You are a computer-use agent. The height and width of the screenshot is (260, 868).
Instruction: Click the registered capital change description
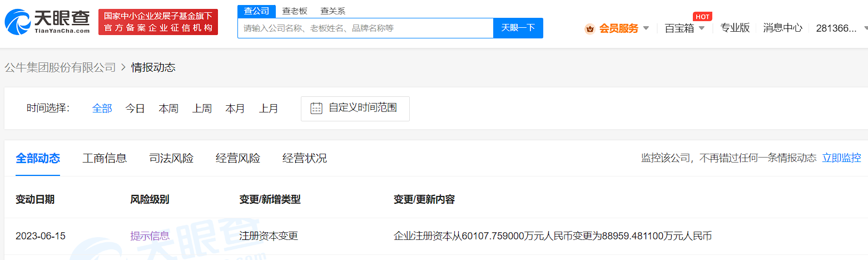click(553, 236)
